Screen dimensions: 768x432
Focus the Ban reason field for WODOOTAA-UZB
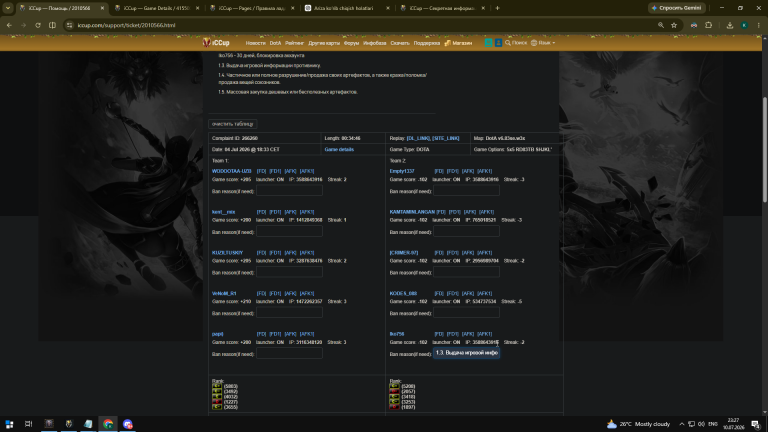[x=289, y=191]
